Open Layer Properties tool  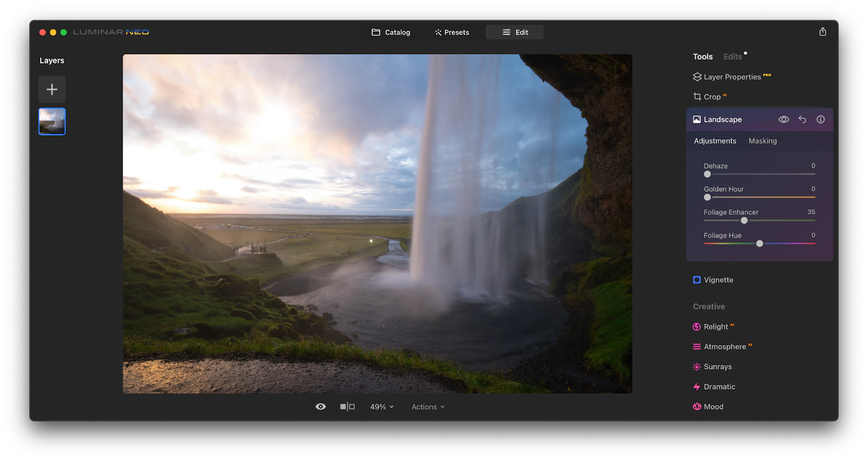coord(731,77)
